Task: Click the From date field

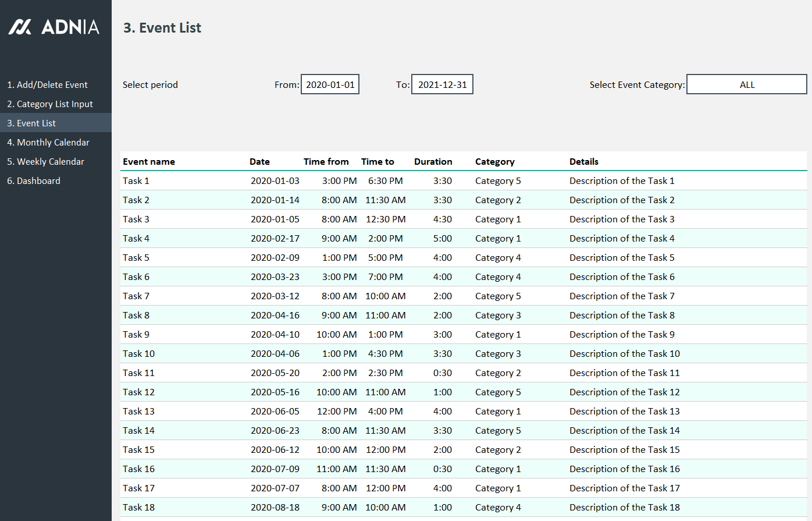Action: 330,84
